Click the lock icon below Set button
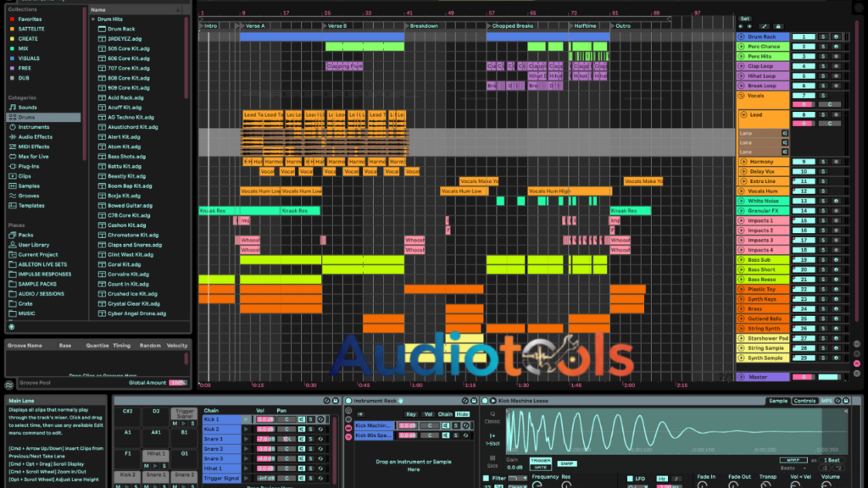The height and width of the screenshot is (488, 868). click(x=778, y=26)
